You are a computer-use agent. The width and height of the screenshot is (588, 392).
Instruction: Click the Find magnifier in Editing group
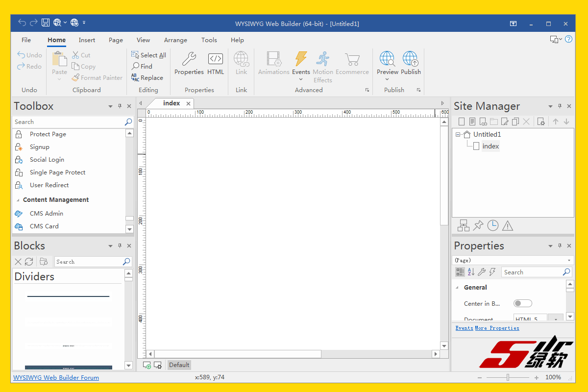pos(135,66)
